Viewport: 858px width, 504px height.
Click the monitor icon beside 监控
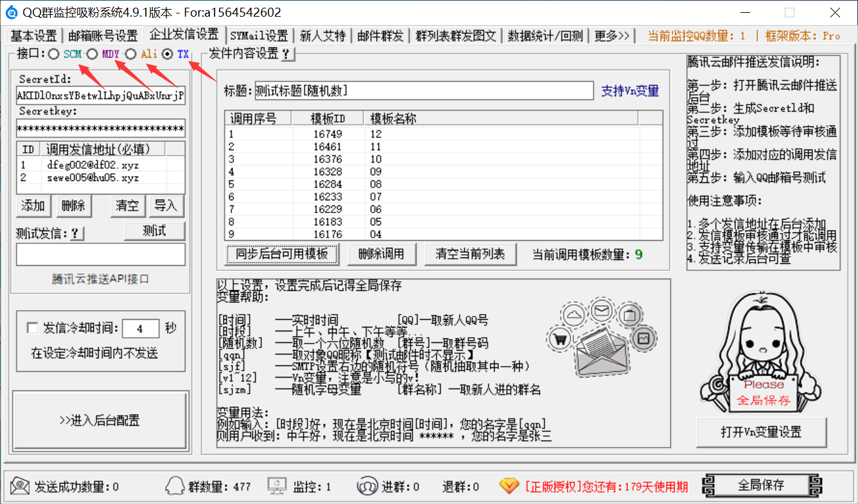[277, 486]
